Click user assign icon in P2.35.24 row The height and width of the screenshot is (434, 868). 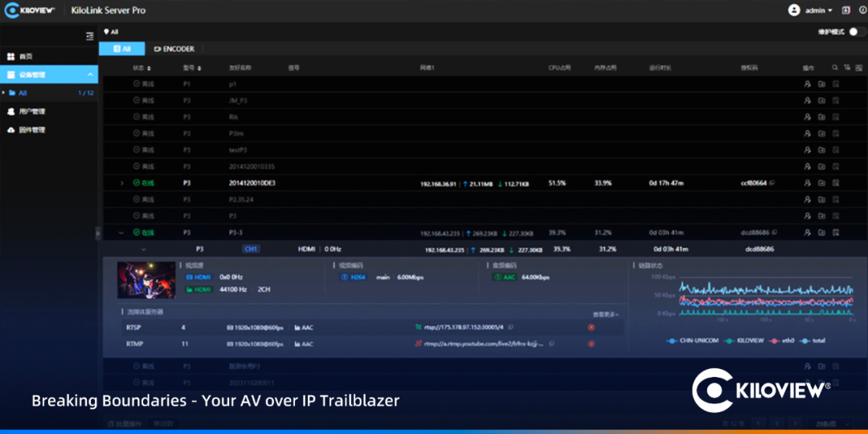pyautogui.click(x=807, y=199)
